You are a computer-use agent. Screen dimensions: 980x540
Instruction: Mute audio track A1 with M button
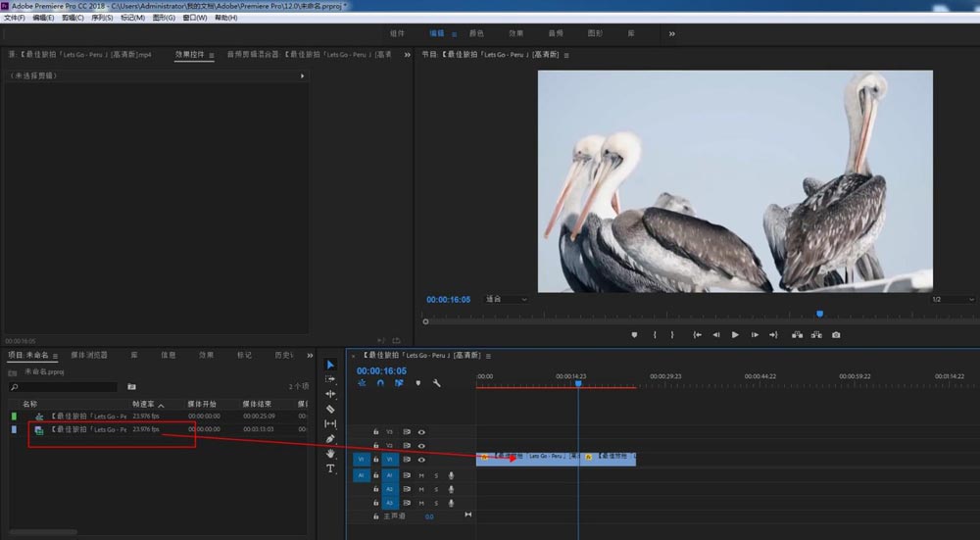(421, 475)
